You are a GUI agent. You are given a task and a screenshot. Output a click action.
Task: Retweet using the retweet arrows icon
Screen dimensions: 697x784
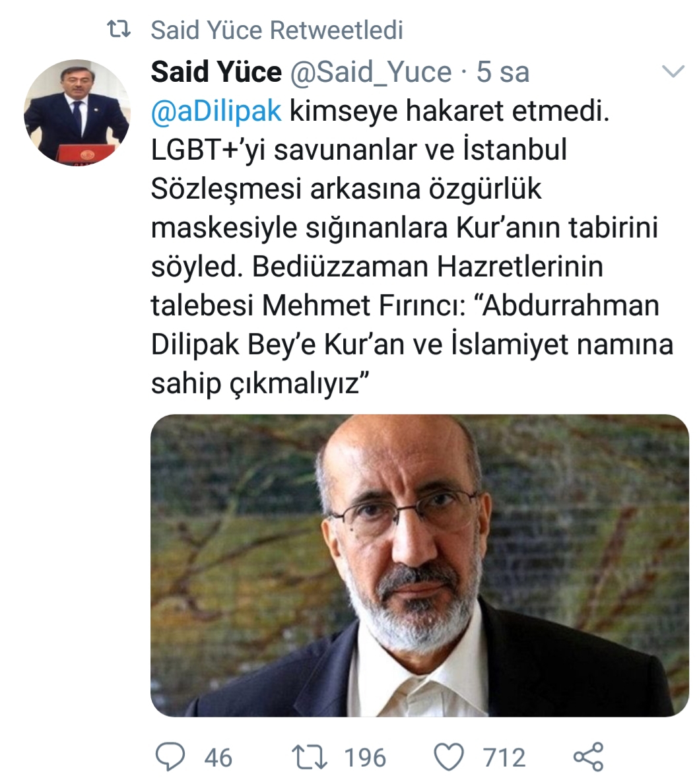click(x=310, y=757)
